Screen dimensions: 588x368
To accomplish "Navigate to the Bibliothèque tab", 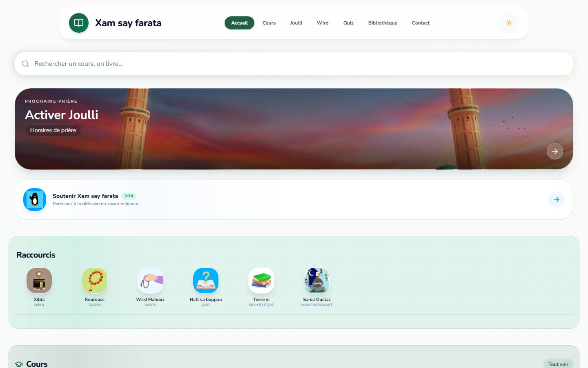I will tap(383, 23).
